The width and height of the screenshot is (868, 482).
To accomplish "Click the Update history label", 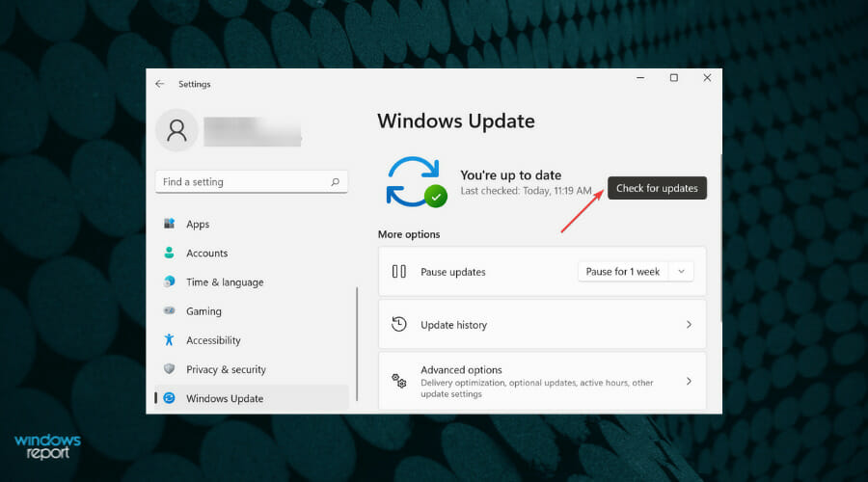I will (x=454, y=325).
